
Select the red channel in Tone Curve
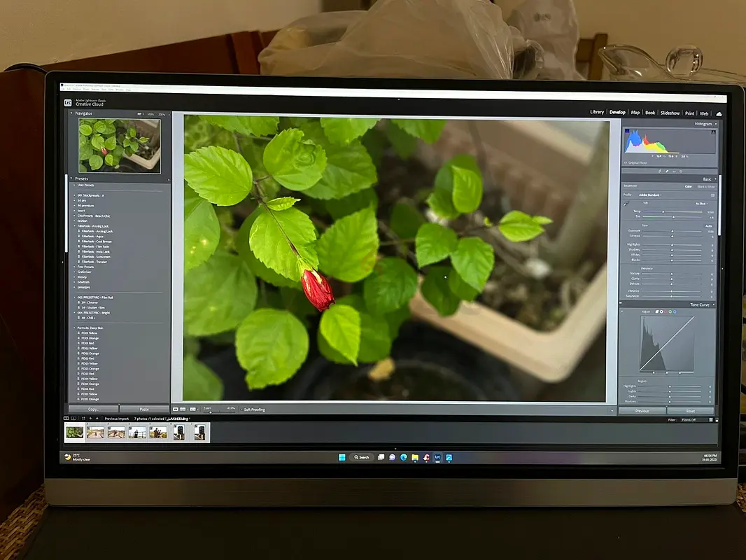tap(664, 311)
